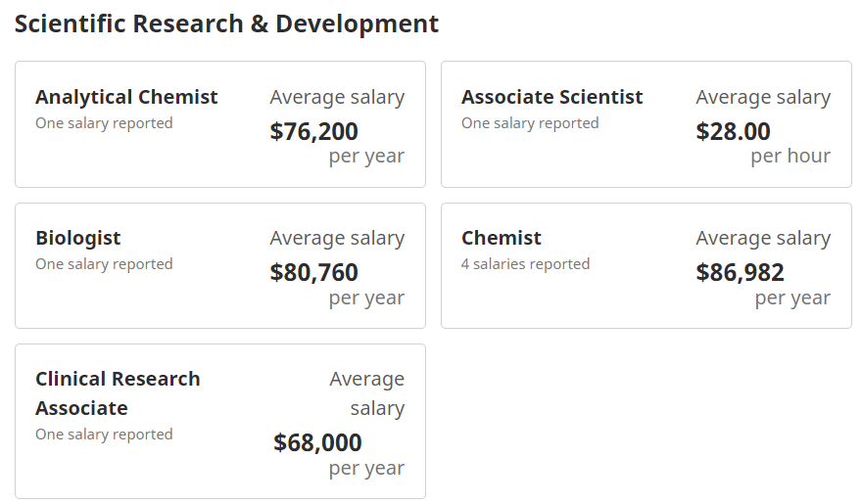Open the Chemist job title
Image resolution: width=862 pixels, height=504 pixels.
pyautogui.click(x=501, y=238)
